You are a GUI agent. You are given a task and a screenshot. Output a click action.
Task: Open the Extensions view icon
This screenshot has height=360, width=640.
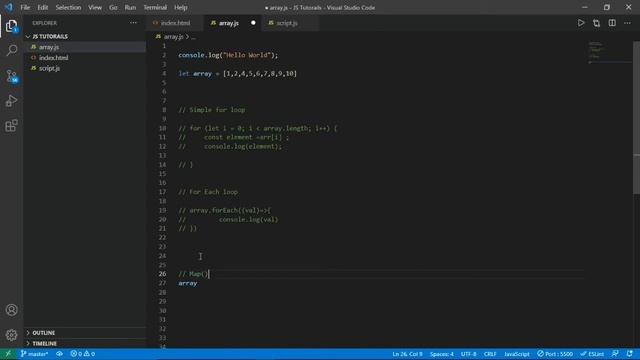click(11, 125)
